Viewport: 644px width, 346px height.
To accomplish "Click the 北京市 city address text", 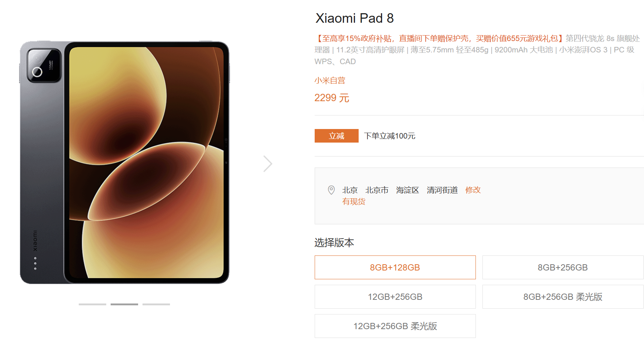I will tap(377, 190).
